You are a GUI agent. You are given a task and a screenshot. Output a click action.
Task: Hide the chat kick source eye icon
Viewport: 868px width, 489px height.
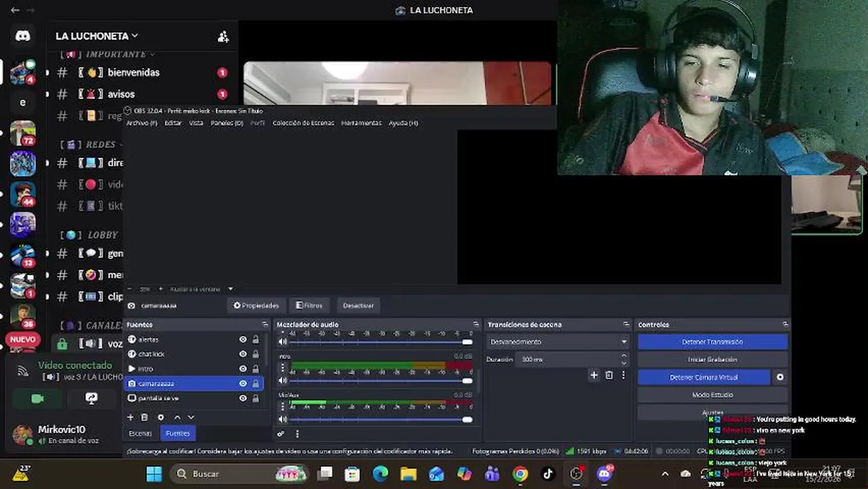point(242,354)
